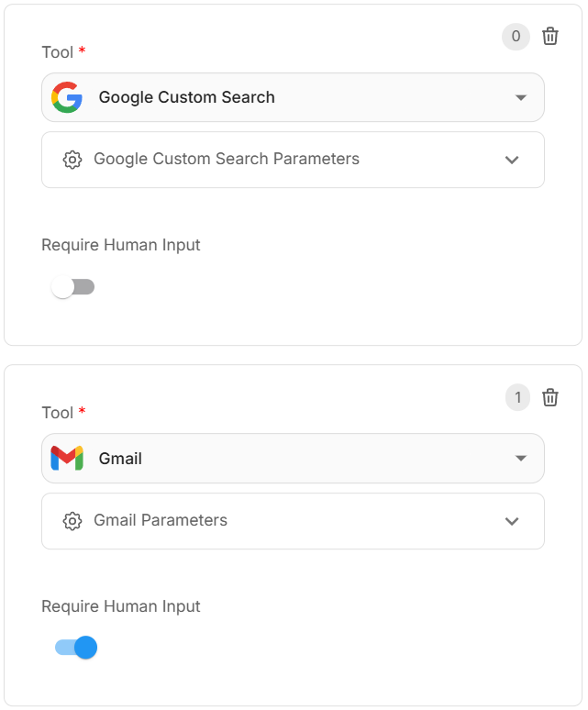
Task: Click the Gmail envelope logo icon
Action: (67, 458)
